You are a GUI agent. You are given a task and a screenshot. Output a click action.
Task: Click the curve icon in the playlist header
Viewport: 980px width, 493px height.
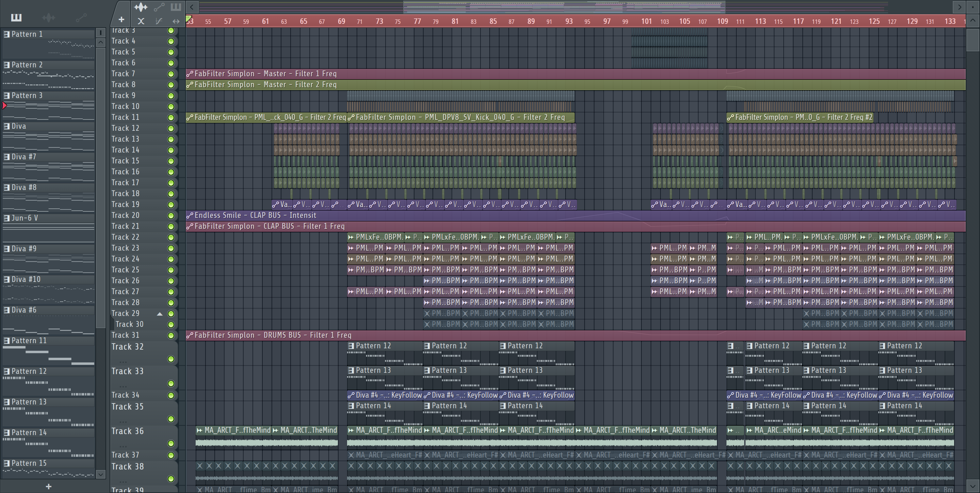pos(159,21)
